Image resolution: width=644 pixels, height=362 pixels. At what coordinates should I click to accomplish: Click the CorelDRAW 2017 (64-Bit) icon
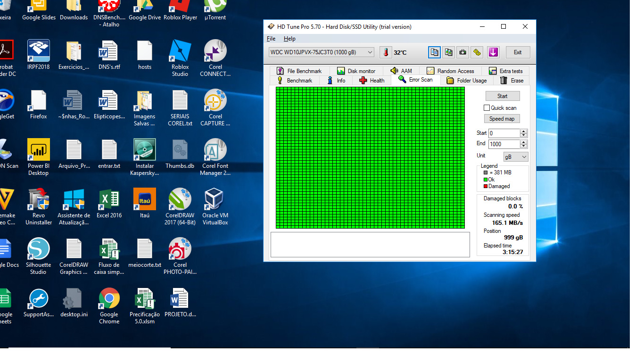pyautogui.click(x=180, y=207)
